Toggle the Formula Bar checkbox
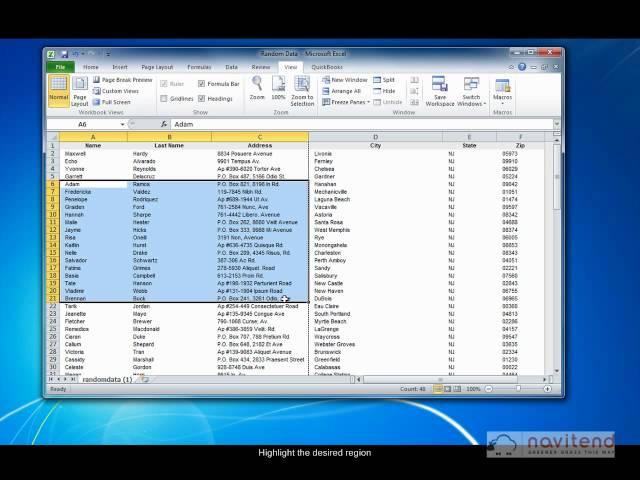 (x=201, y=84)
